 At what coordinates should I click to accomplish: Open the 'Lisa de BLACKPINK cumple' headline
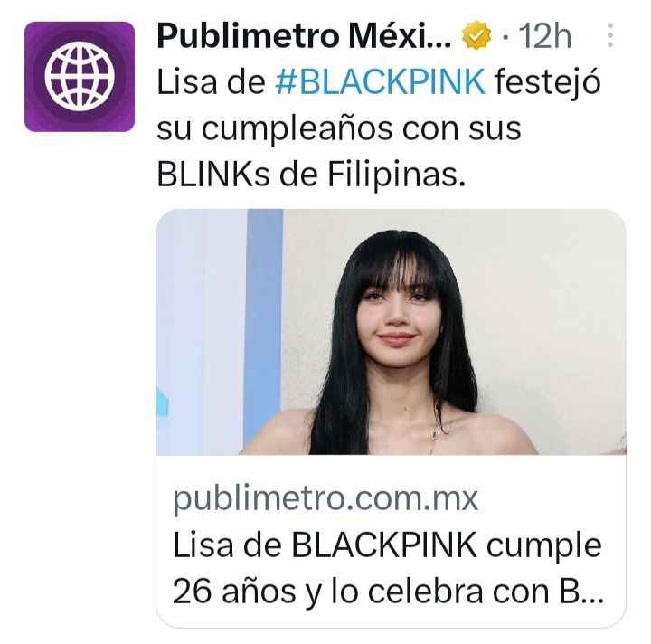point(387,545)
